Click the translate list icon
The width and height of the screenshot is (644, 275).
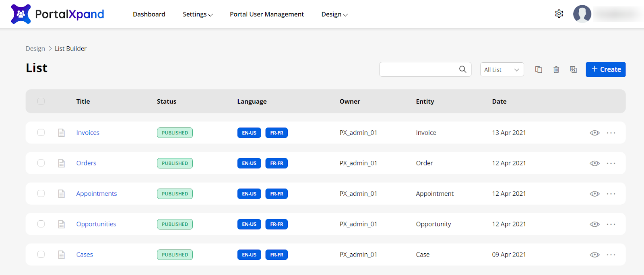pyautogui.click(x=574, y=70)
